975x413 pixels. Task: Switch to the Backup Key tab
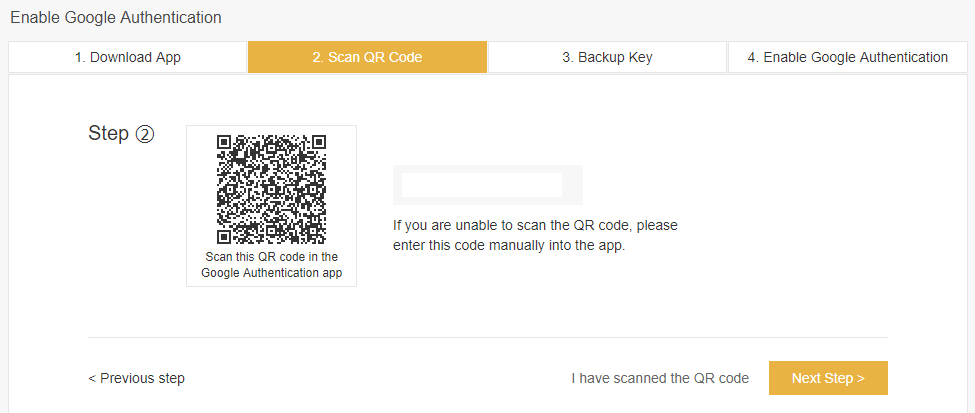pos(607,57)
